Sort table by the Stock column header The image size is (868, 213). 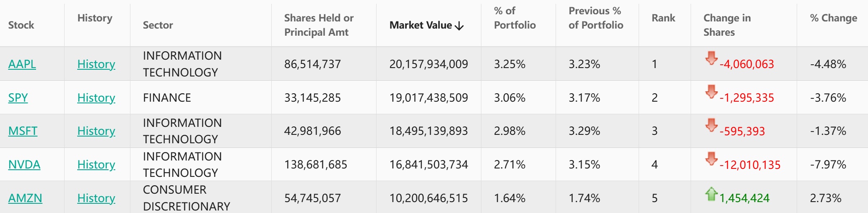pos(21,25)
